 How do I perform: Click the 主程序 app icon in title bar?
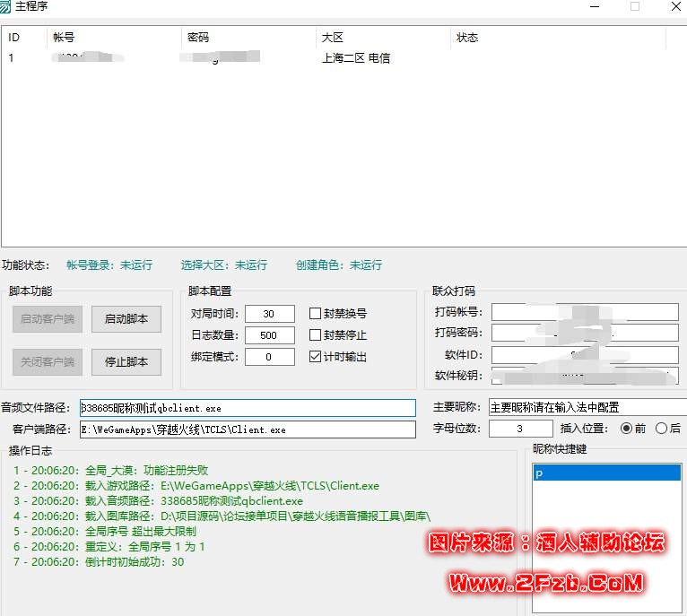coord(7,7)
